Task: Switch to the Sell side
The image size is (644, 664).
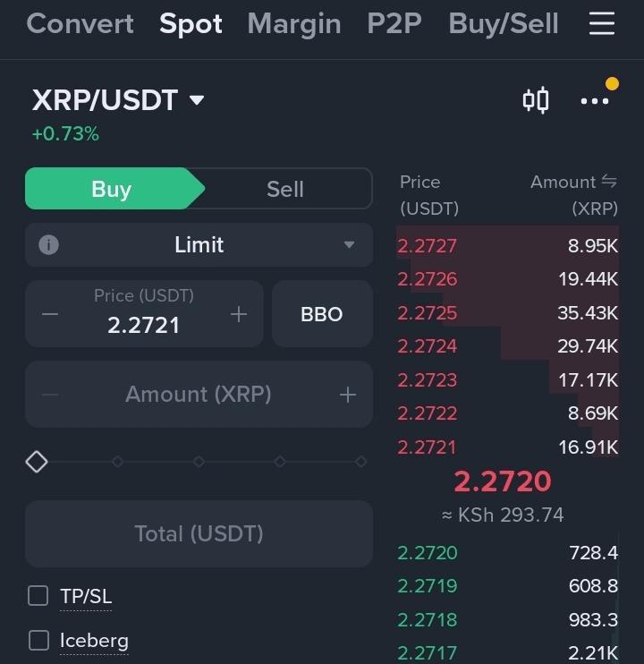Action: coord(285,189)
